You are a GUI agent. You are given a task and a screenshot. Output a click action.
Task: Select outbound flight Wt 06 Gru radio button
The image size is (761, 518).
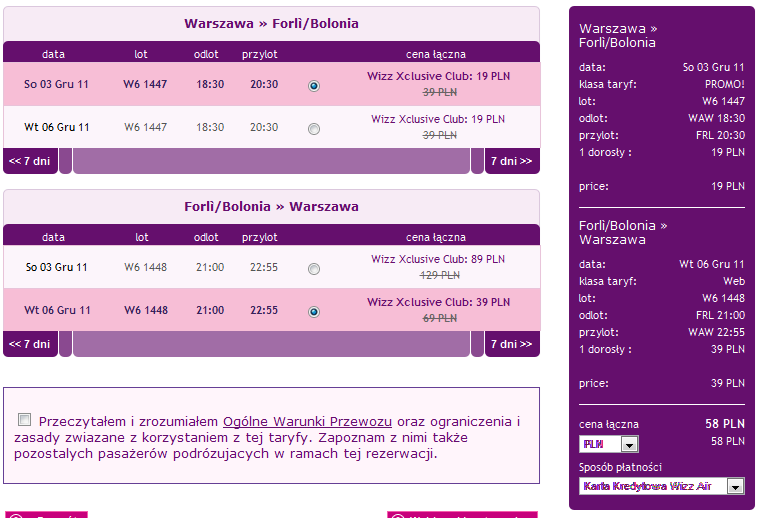tap(314, 129)
